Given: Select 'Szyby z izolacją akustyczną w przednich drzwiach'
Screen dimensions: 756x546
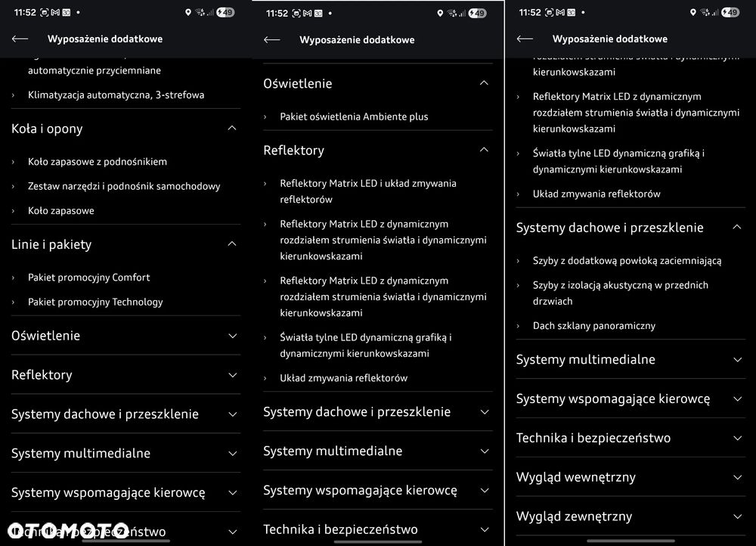Looking at the screenshot, I should (621, 293).
